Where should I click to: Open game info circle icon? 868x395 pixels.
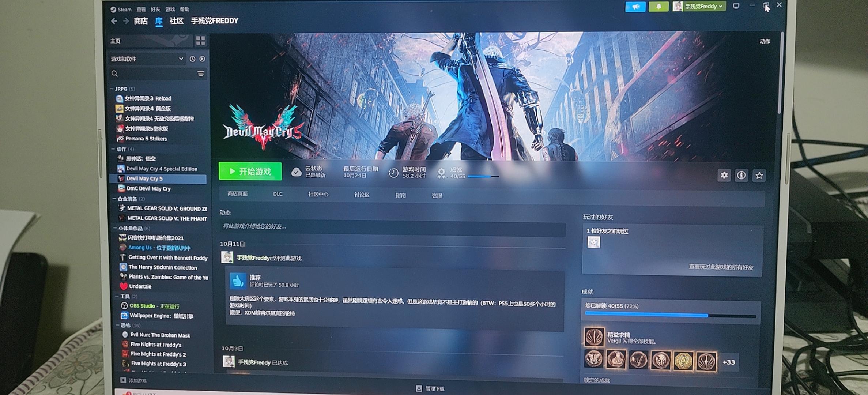click(741, 176)
